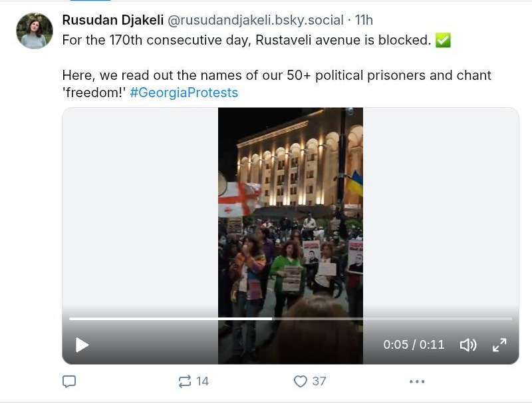
Task: Mute the video sound
Action: pyautogui.click(x=468, y=345)
